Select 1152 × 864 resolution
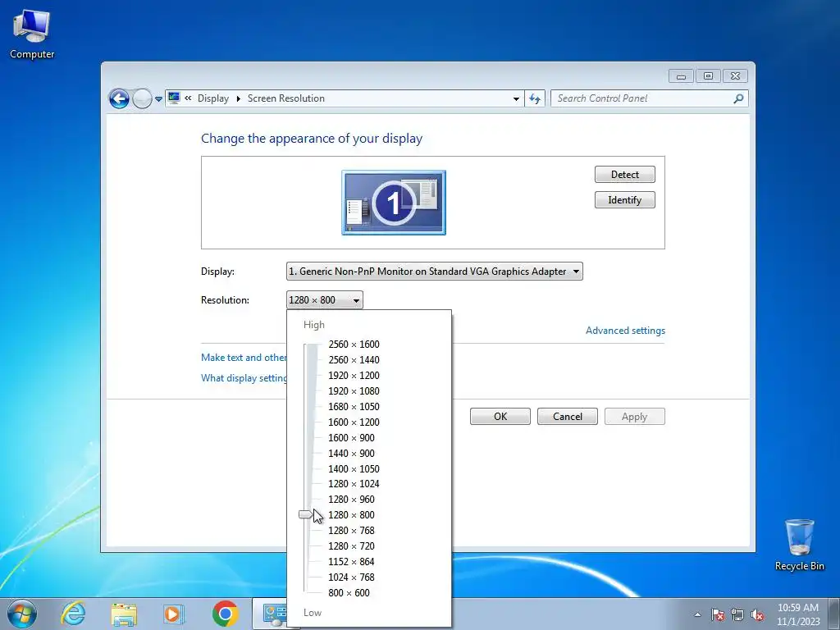 pos(351,561)
